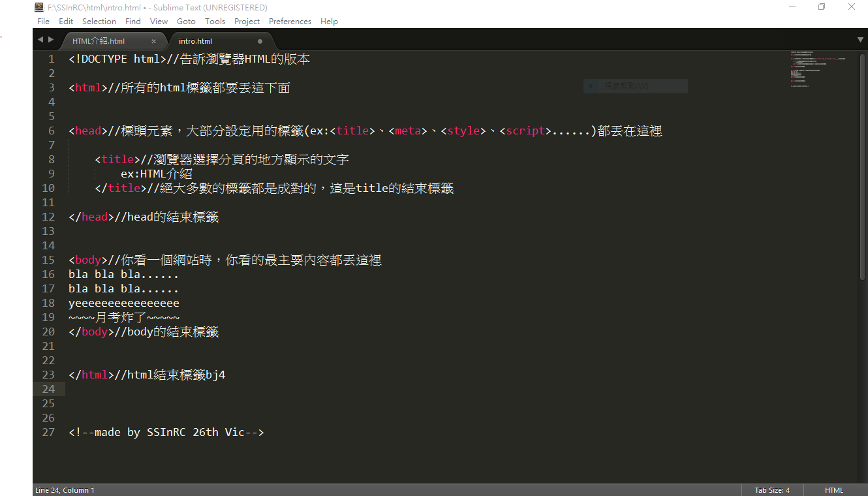The height and width of the screenshot is (496, 868).
Task: Click the yeeeeeeeeeeeeeeee text on line 18
Action: click(x=124, y=303)
